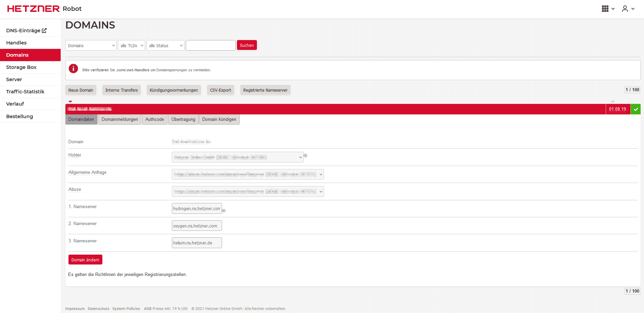Click the CSV-Export button
This screenshot has height=313, width=644.
click(x=221, y=90)
